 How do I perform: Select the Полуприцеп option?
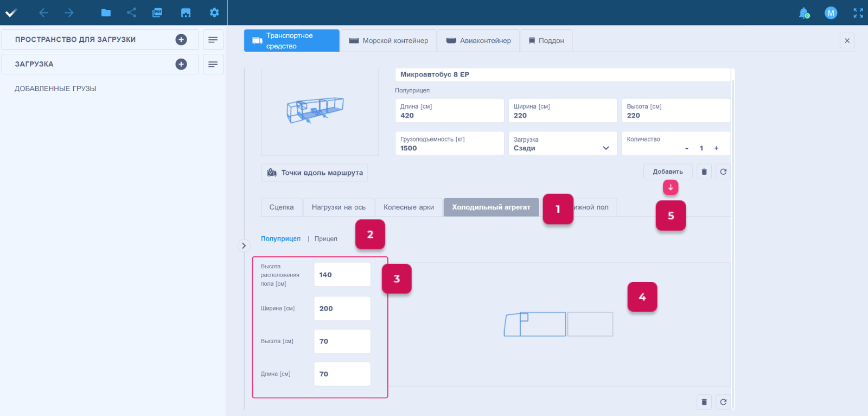(x=280, y=239)
